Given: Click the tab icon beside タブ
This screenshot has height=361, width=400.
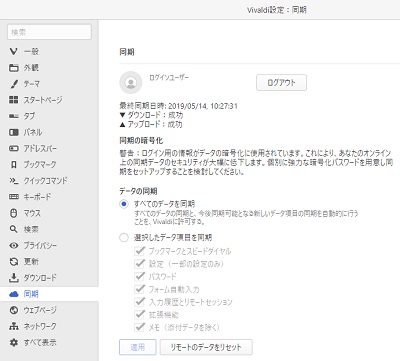Looking at the screenshot, I should coord(14,116).
